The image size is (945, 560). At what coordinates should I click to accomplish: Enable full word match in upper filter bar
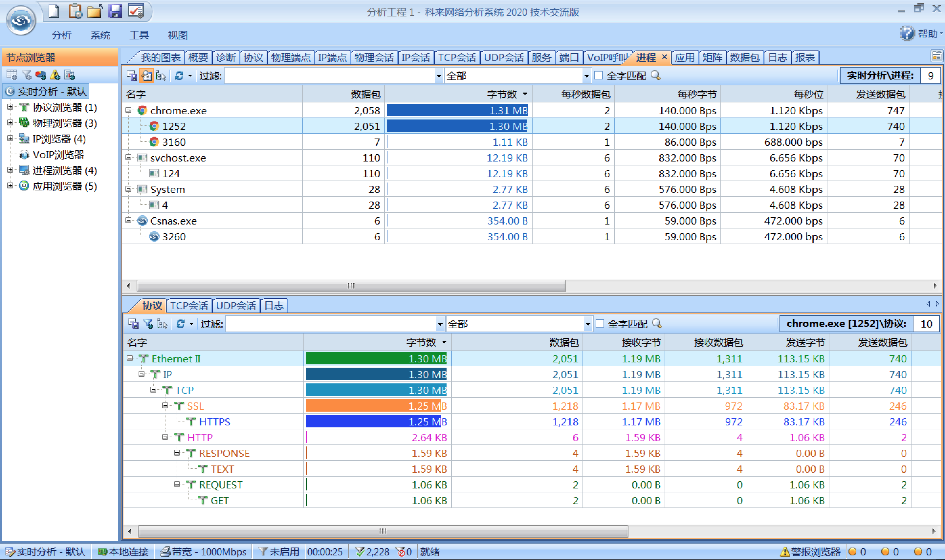[x=599, y=75]
